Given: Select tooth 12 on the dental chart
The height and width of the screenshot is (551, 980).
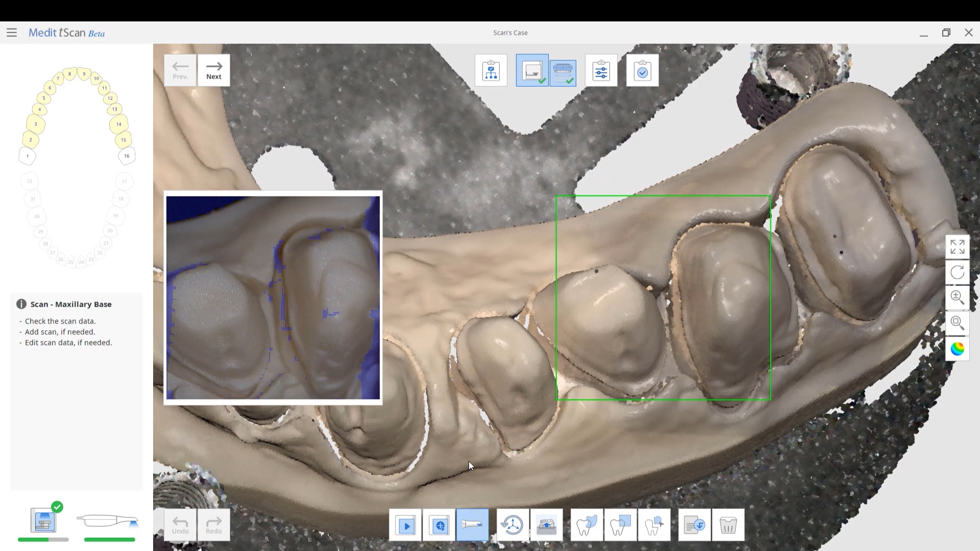Looking at the screenshot, I should [x=110, y=98].
